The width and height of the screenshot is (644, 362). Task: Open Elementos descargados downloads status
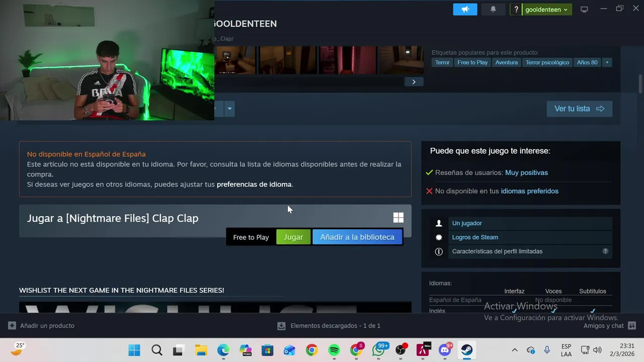(329, 326)
